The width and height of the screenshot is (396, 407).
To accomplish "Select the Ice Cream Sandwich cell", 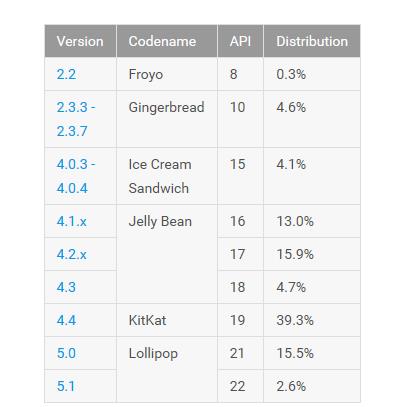I will pos(167,176).
